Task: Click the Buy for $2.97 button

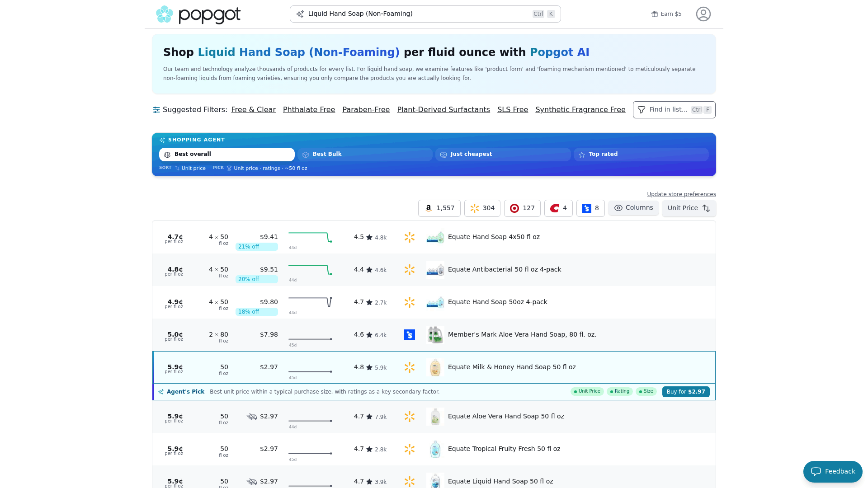Action: [686, 392]
